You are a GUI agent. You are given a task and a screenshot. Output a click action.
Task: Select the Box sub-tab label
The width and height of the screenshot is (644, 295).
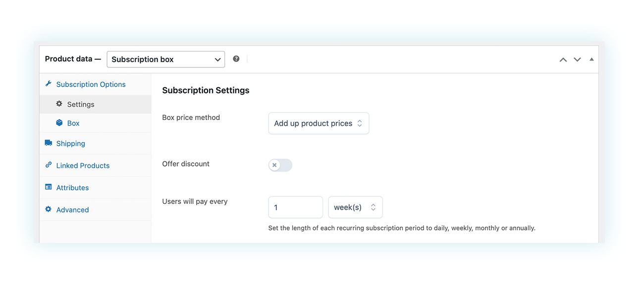73,123
